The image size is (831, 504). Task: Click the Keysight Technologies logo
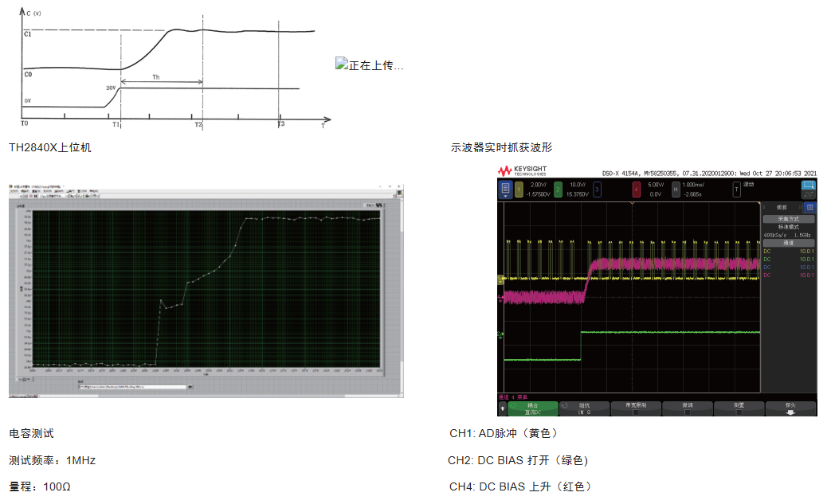pyautogui.click(x=522, y=170)
